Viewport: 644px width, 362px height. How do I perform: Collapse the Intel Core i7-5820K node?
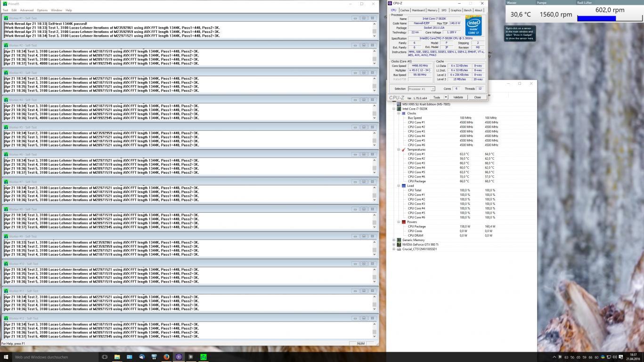(x=394, y=109)
